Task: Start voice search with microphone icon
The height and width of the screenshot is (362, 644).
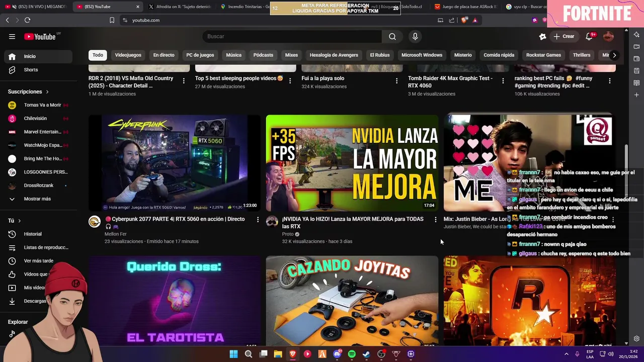Action: (415, 36)
